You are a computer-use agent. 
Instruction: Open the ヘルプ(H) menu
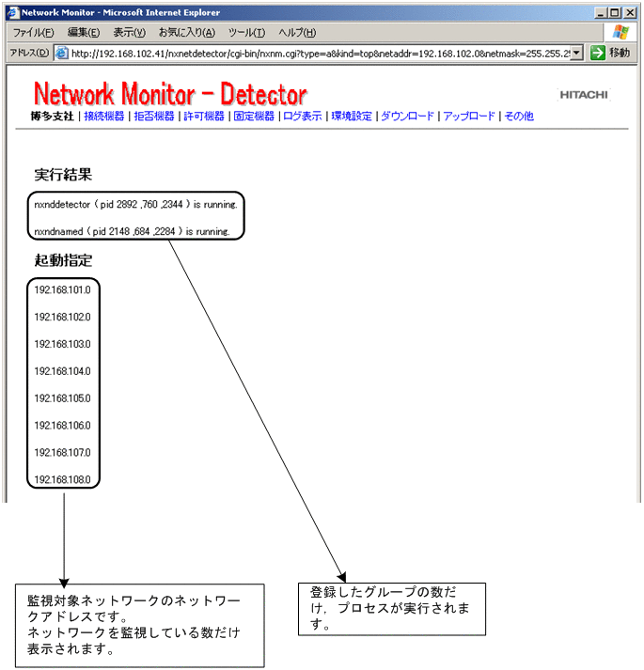point(297,33)
